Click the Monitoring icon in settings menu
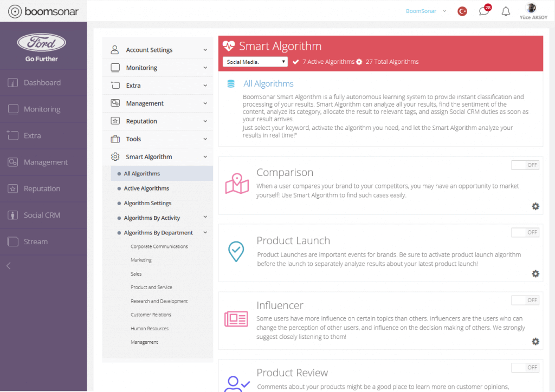Image resolution: width=555 pixels, height=392 pixels. 115,68
